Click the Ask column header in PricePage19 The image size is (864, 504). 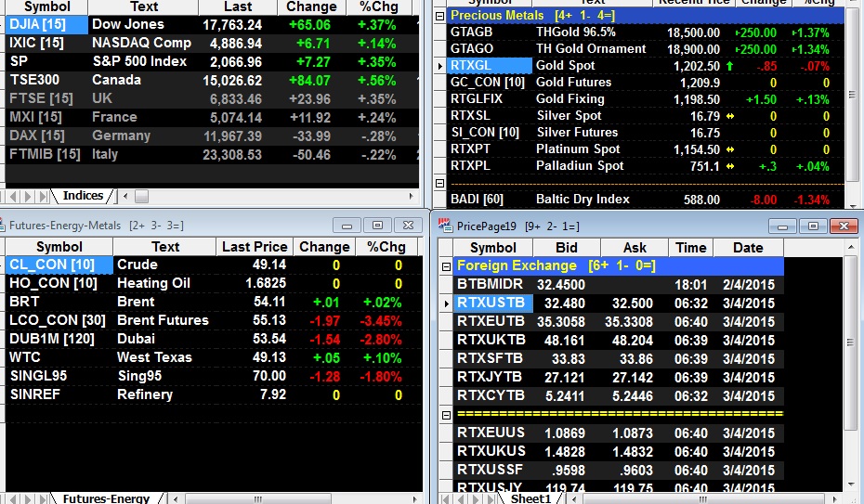635,248
